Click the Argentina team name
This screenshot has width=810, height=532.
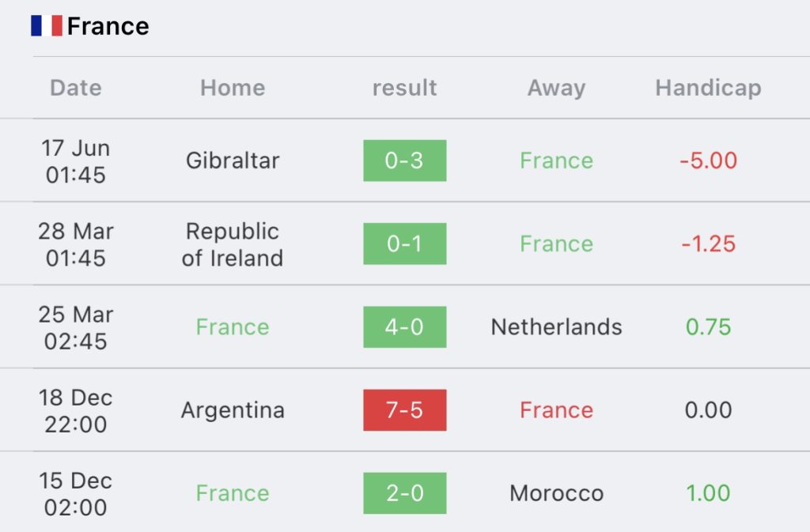coord(233,411)
